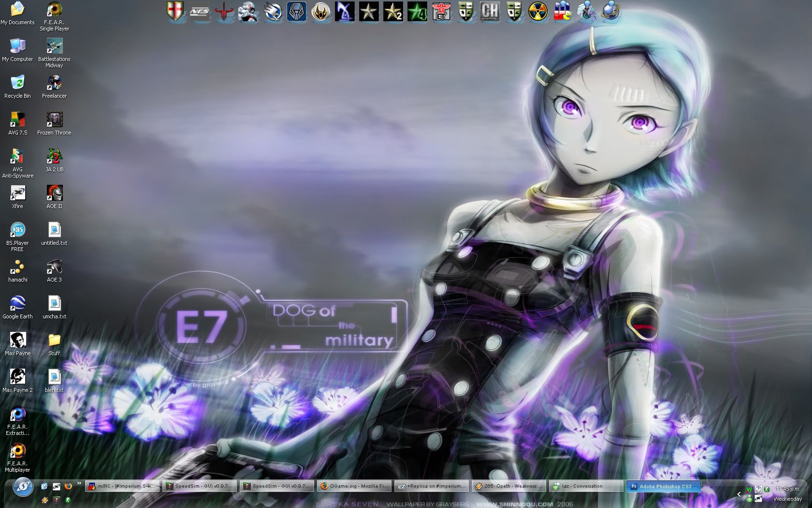Open the Wolfenstein ET eagle dock icon

441,11
